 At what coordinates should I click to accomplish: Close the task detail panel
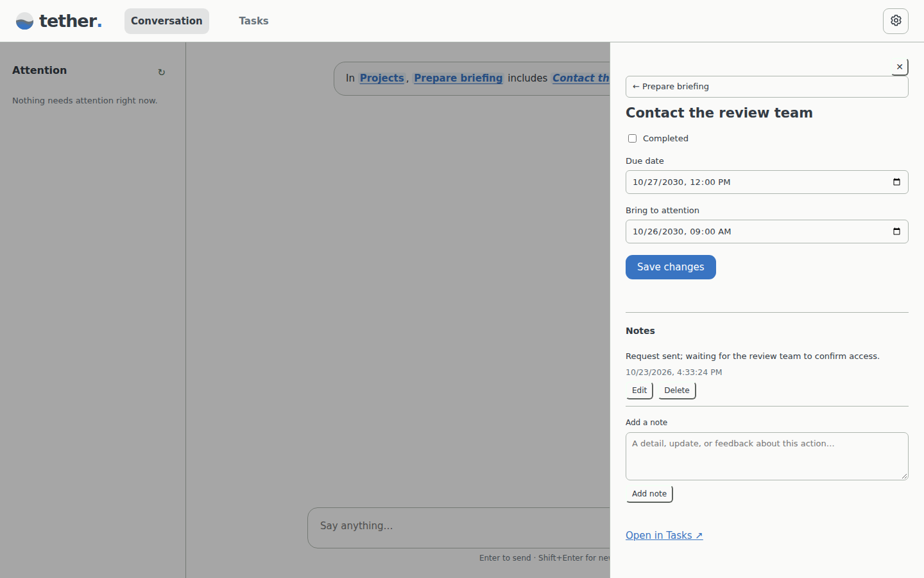(x=900, y=67)
